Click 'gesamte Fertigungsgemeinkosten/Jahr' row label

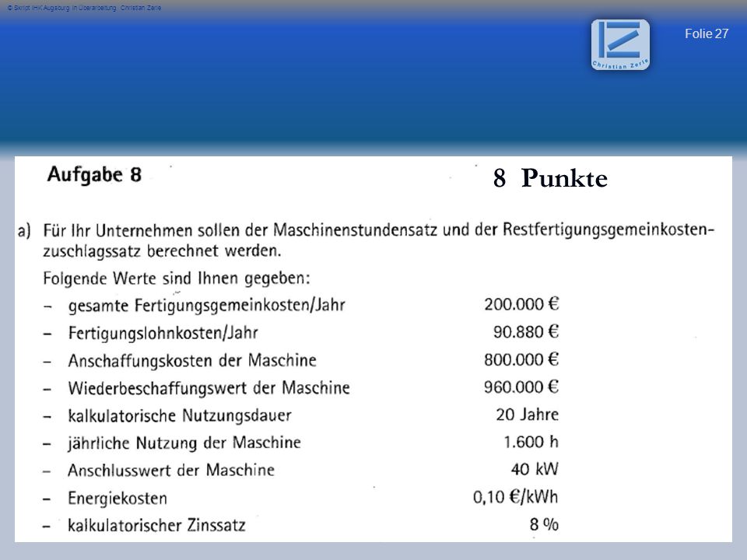[x=207, y=305]
